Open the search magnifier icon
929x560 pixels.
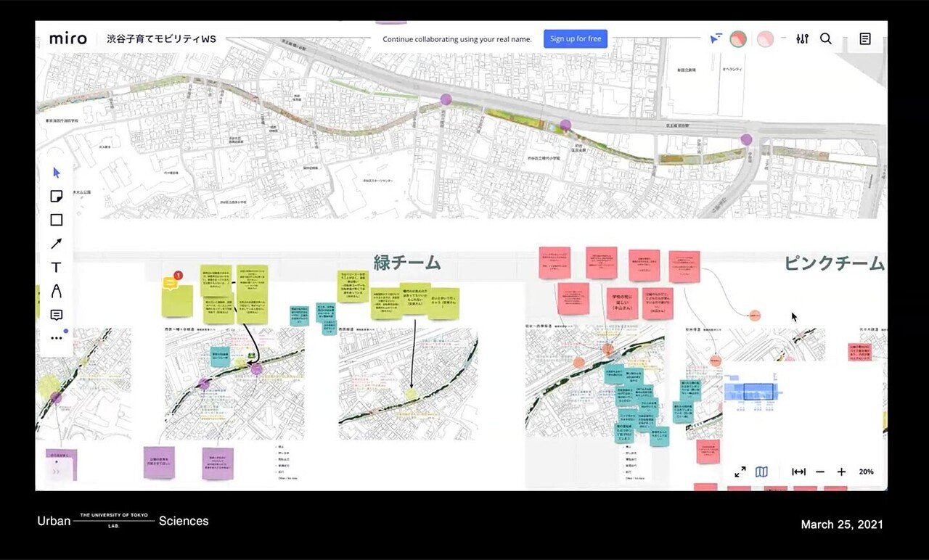826,39
